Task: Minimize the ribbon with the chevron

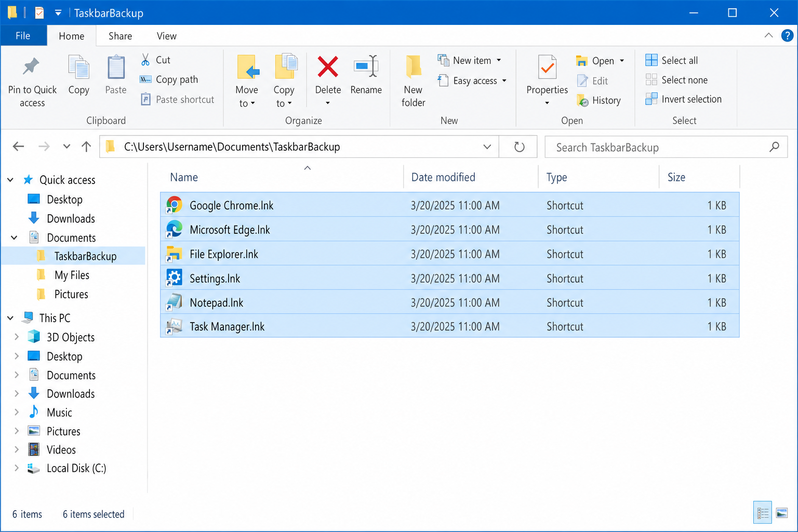Action: tap(768, 35)
